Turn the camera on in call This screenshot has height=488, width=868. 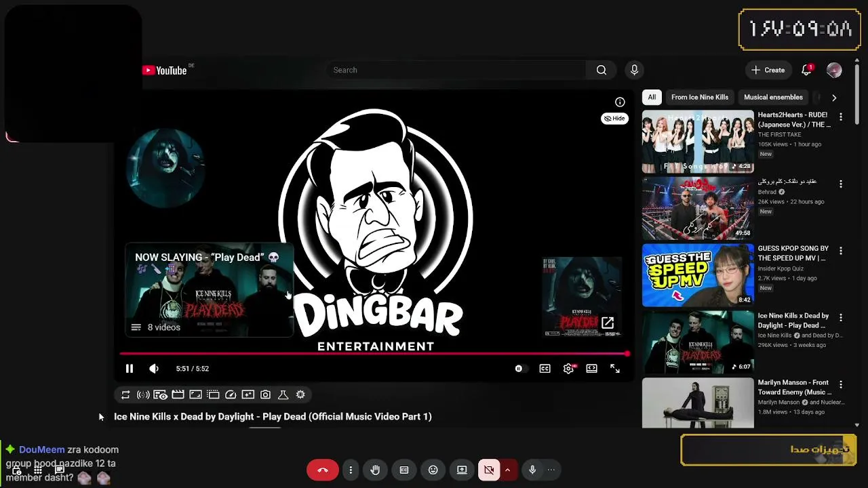489,470
